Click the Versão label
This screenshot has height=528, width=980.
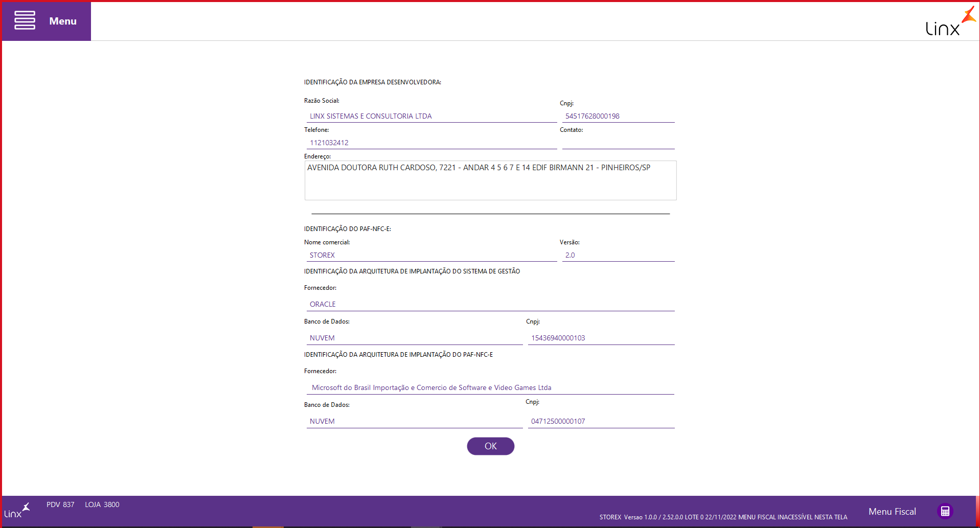click(569, 242)
